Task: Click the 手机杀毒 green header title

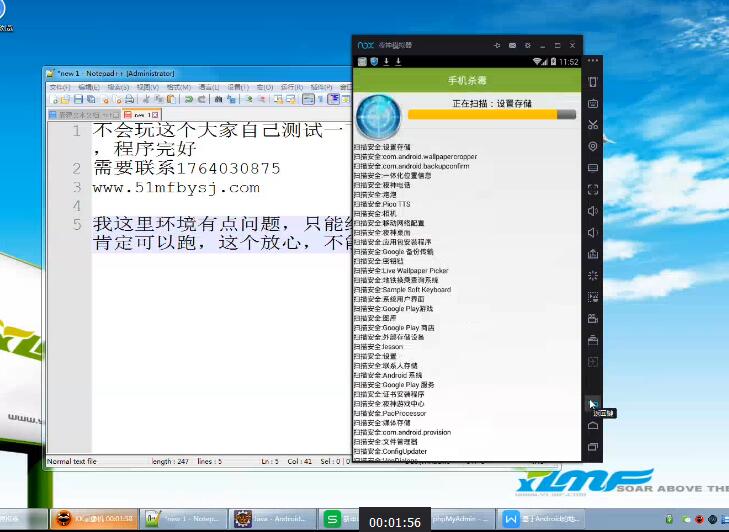Action: [x=467, y=80]
